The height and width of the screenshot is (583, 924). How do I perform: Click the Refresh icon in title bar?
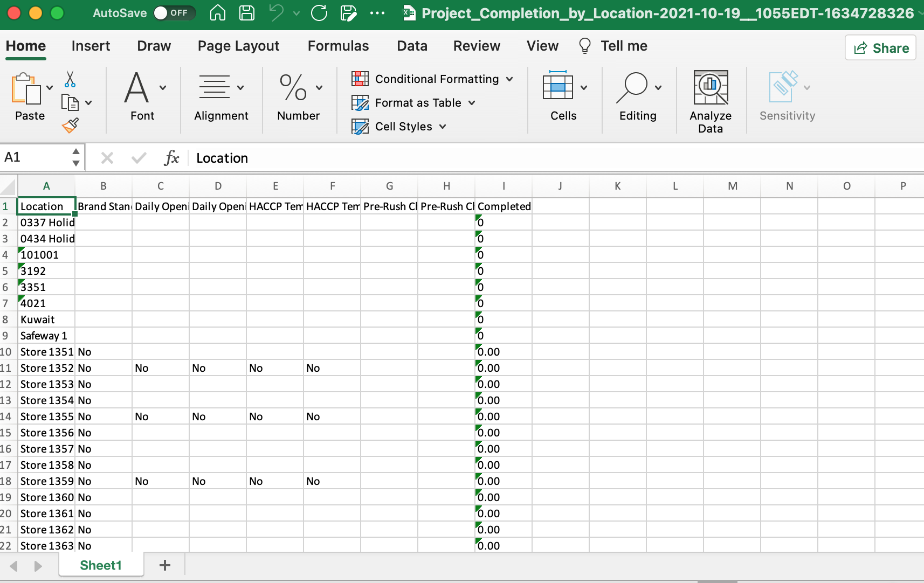tap(319, 13)
